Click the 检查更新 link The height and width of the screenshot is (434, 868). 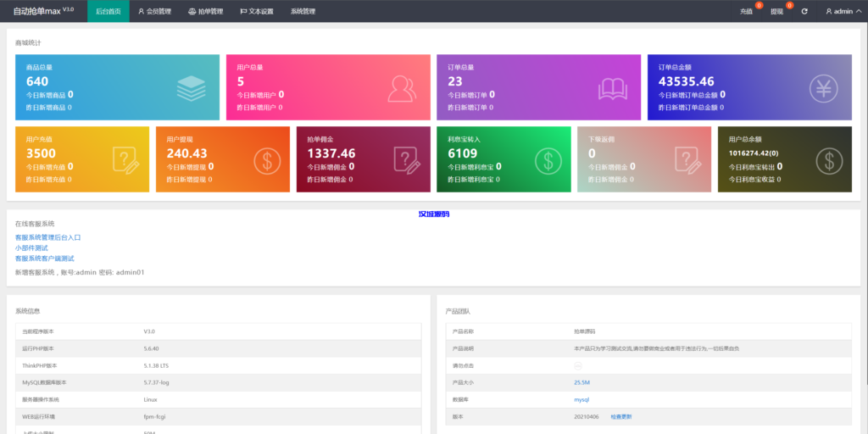(620, 416)
